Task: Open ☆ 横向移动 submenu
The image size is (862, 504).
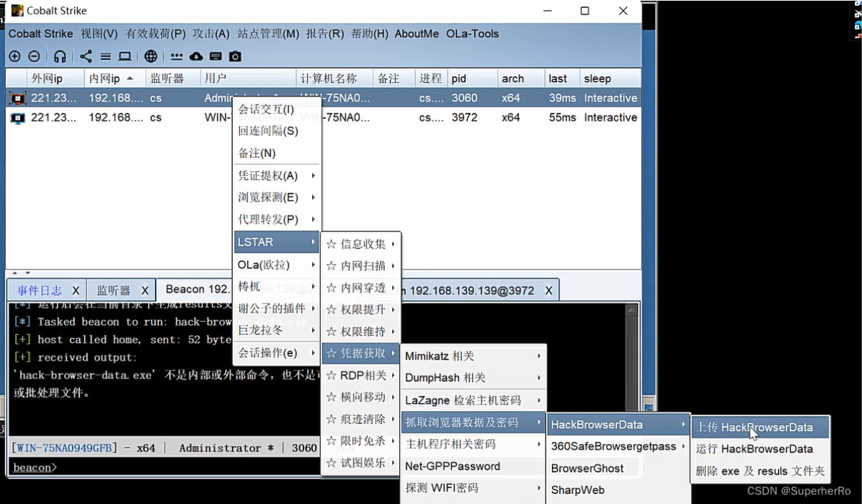Action: click(361, 398)
